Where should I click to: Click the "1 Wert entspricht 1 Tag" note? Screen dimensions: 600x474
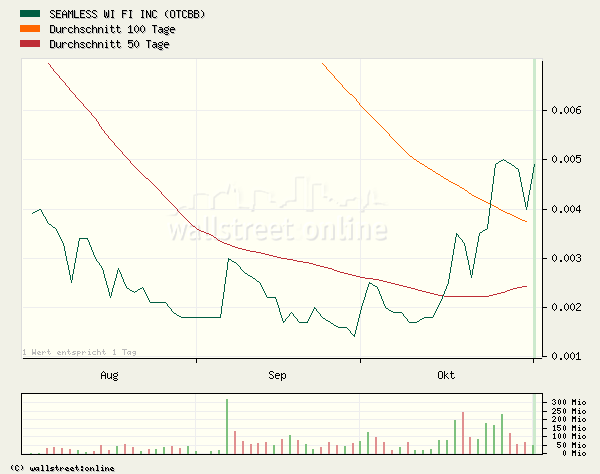pos(79,352)
